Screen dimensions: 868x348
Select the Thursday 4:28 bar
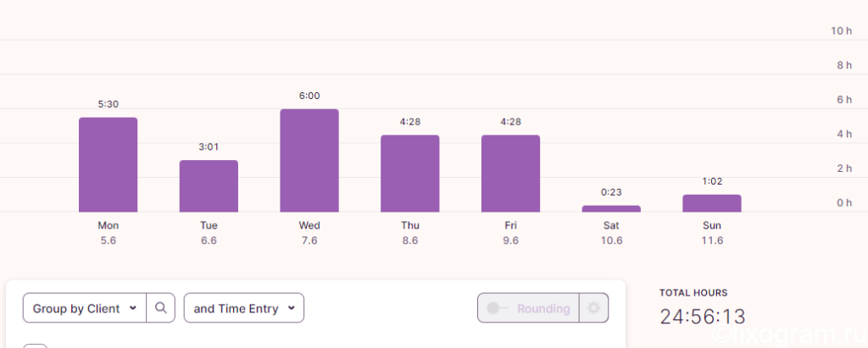coord(409,174)
